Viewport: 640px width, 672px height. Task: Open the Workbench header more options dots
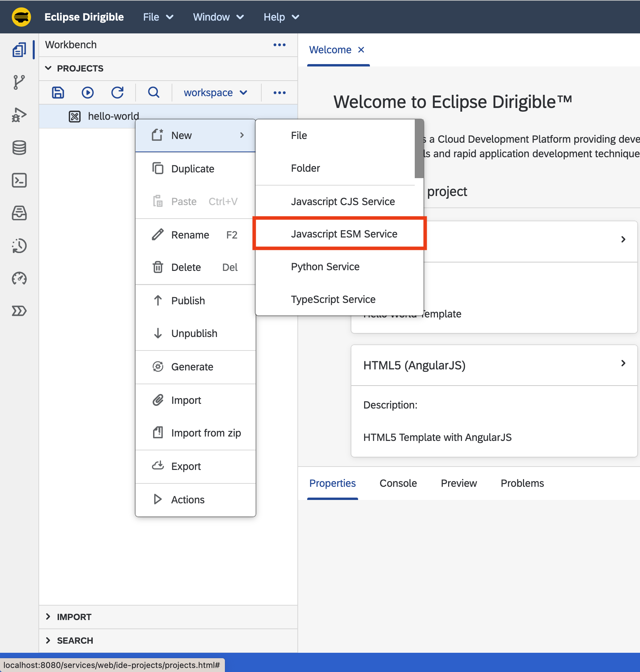[280, 45]
